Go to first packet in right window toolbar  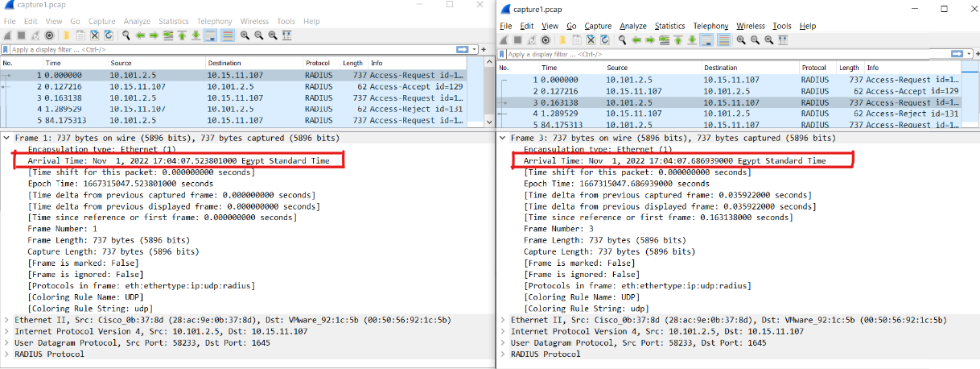pos(677,40)
